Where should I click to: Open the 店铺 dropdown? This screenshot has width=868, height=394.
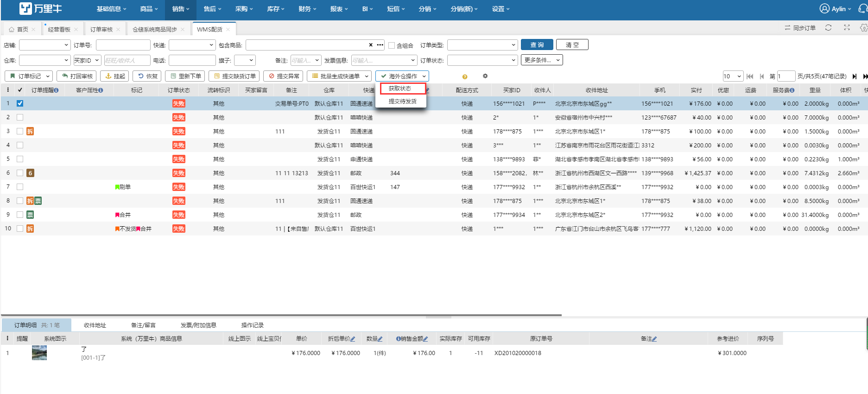45,45
